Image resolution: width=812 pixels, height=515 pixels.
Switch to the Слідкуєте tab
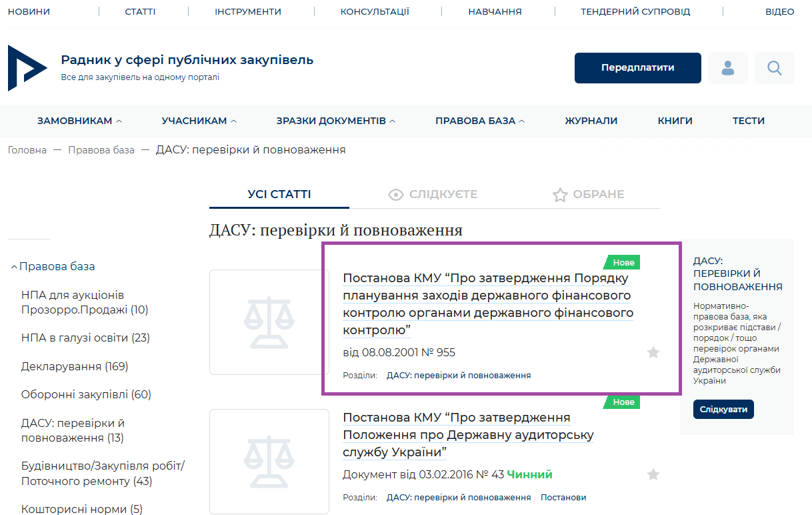433,195
